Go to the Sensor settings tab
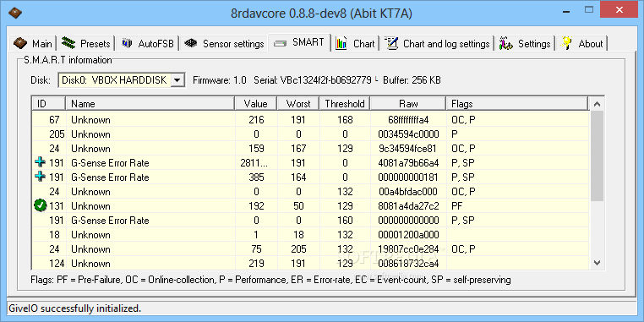The width and height of the screenshot is (644, 322). click(224, 43)
